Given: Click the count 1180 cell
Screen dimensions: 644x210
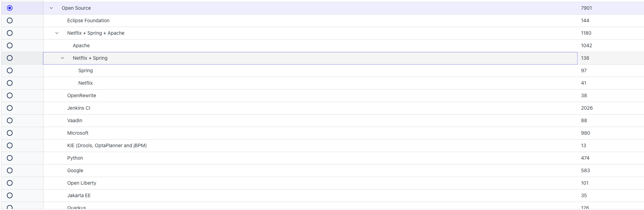Looking at the screenshot, I should (x=586, y=33).
